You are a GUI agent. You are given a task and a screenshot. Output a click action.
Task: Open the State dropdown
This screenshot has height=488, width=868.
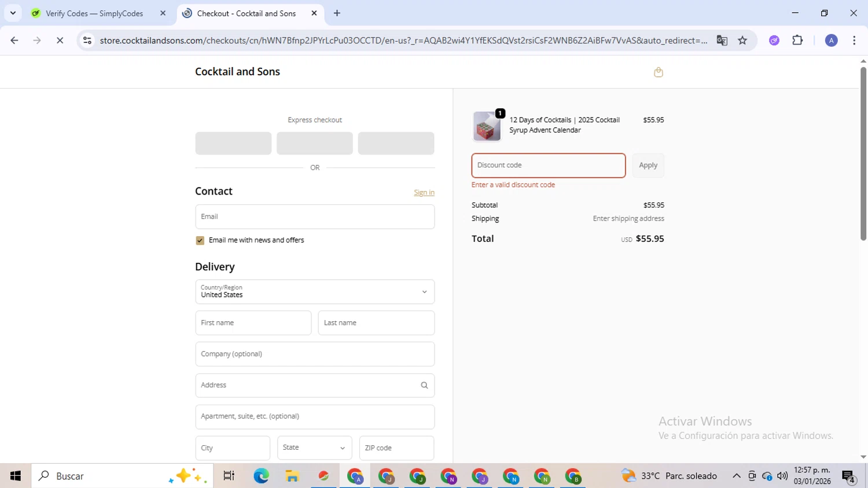coord(314,448)
